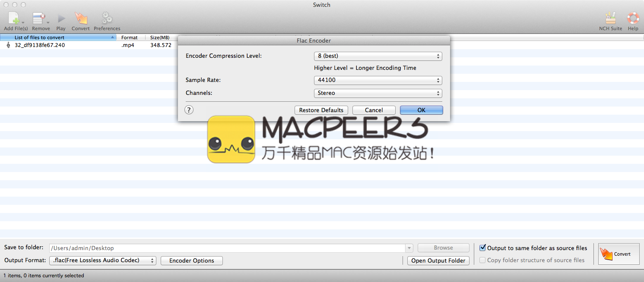Open the Sample Rate dropdown

pos(378,80)
